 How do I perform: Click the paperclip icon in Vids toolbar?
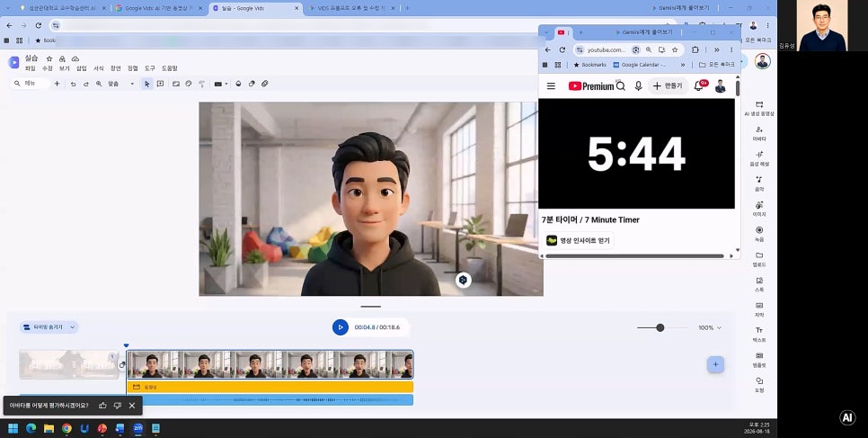pos(264,84)
